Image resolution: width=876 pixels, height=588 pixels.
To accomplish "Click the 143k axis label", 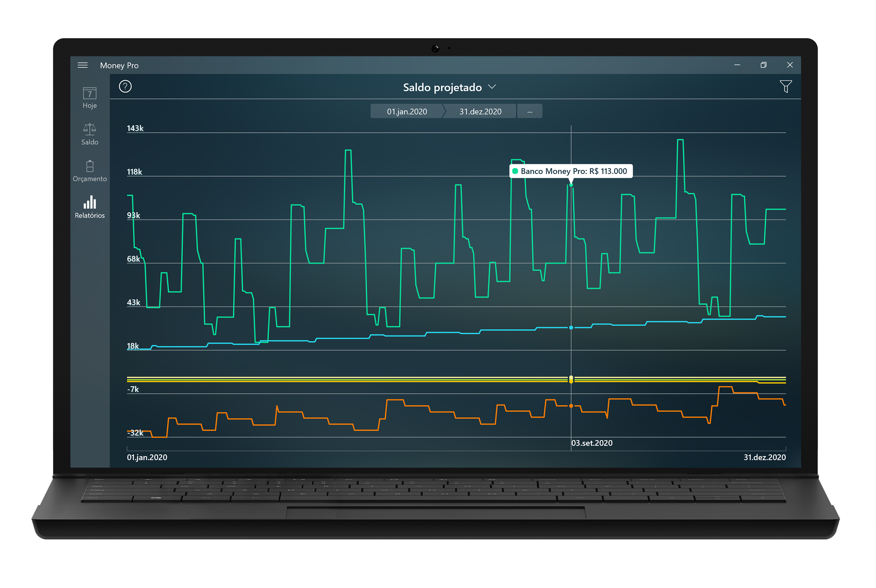I will click(x=135, y=128).
